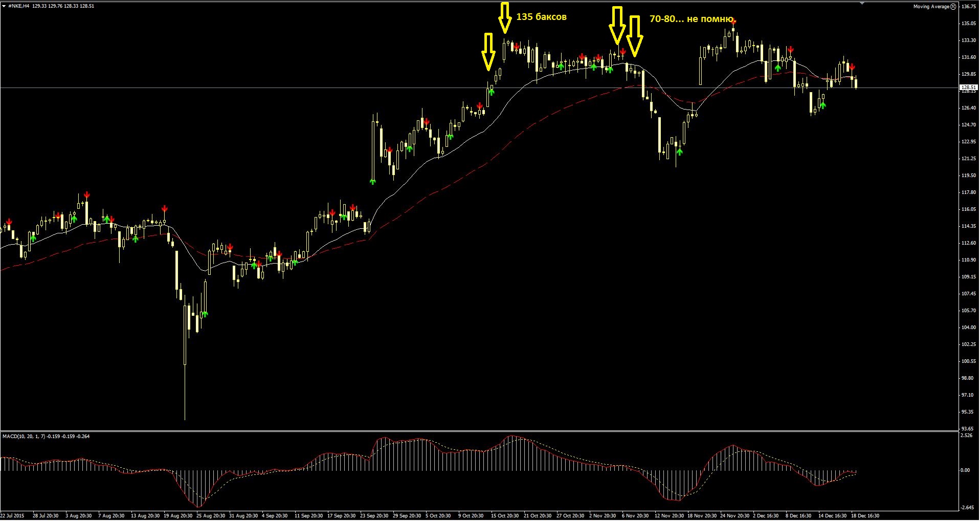Screen dimensions: 980x521
Task: Click the 22 Jul 2015 date label
Action: pos(12,516)
